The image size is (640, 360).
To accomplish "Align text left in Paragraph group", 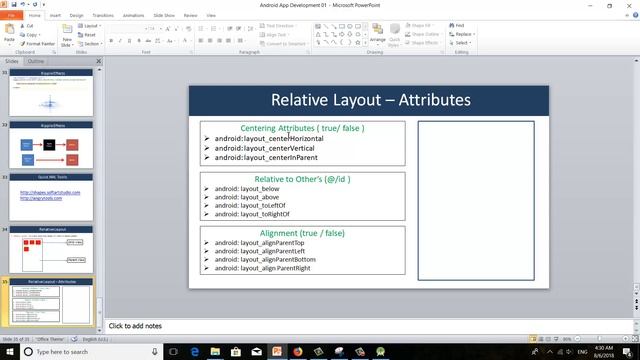I will pyautogui.click(x=201, y=41).
